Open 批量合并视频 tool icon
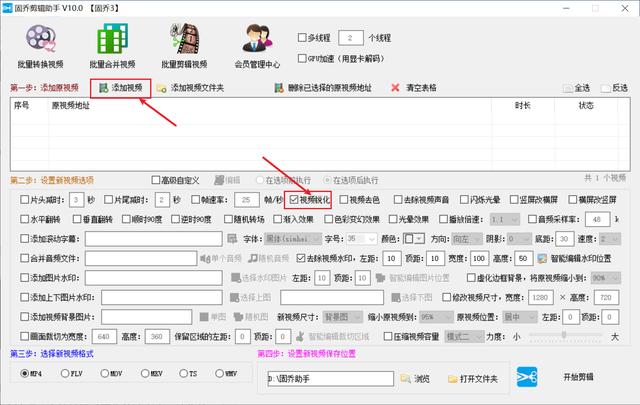 click(x=112, y=39)
